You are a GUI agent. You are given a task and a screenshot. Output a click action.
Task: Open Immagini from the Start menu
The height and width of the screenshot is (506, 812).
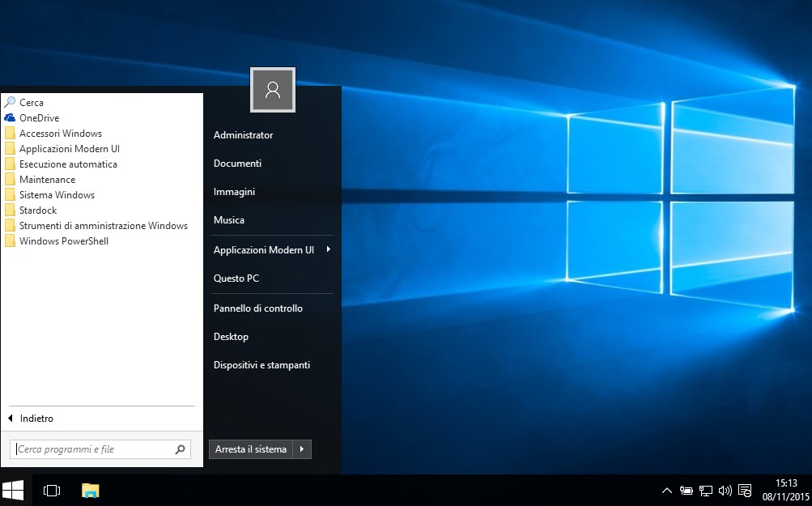(x=234, y=192)
